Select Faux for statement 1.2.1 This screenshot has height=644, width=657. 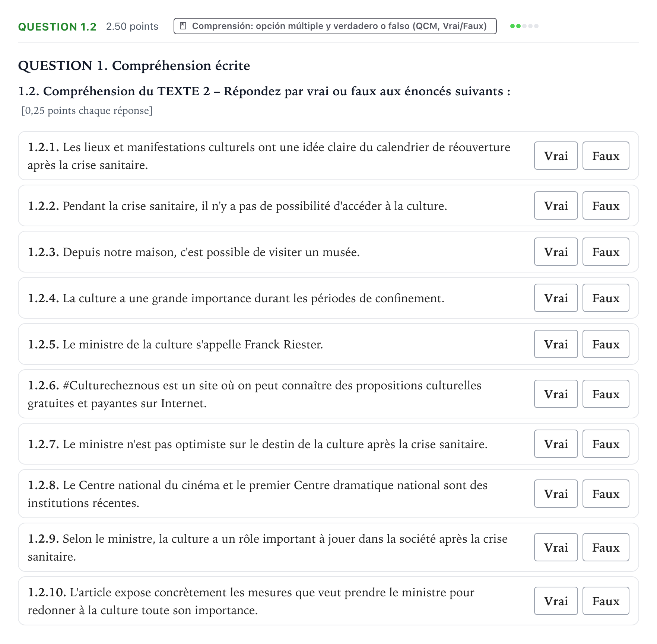(606, 156)
